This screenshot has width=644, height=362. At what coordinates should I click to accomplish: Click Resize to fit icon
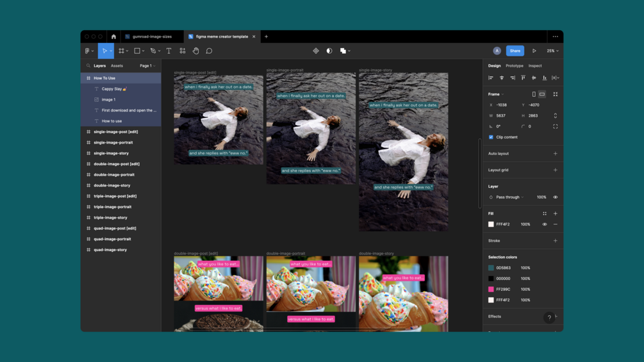coord(556,94)
